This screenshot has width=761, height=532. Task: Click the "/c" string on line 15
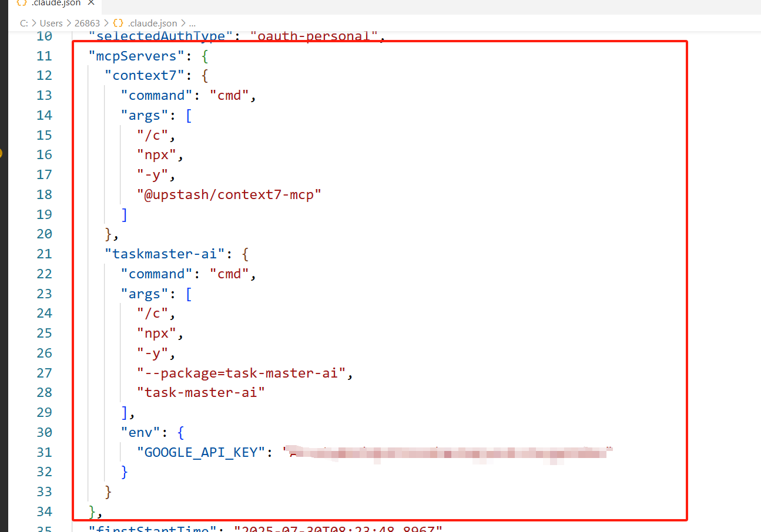pyautogui.click(x=153, y=135)
